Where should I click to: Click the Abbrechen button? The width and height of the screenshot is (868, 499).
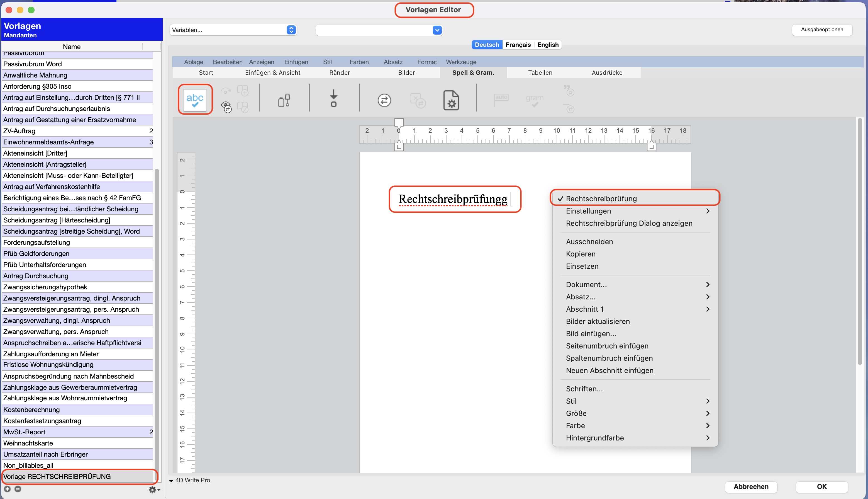pos(751,487)
